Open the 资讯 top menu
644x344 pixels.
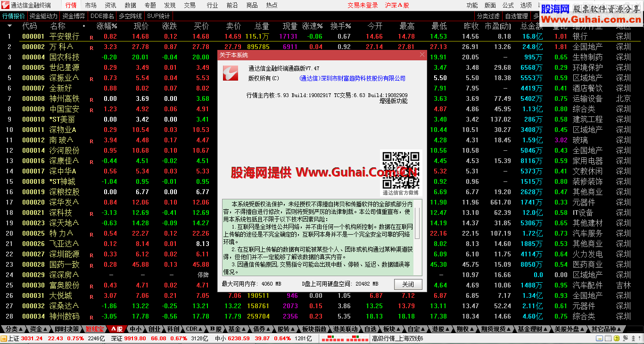tap(110, 5)
